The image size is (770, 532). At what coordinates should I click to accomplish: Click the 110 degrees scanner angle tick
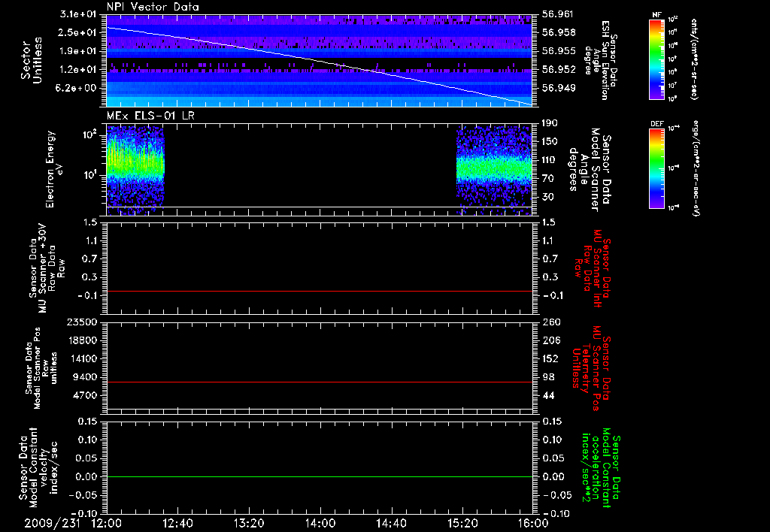click(550, 160)
